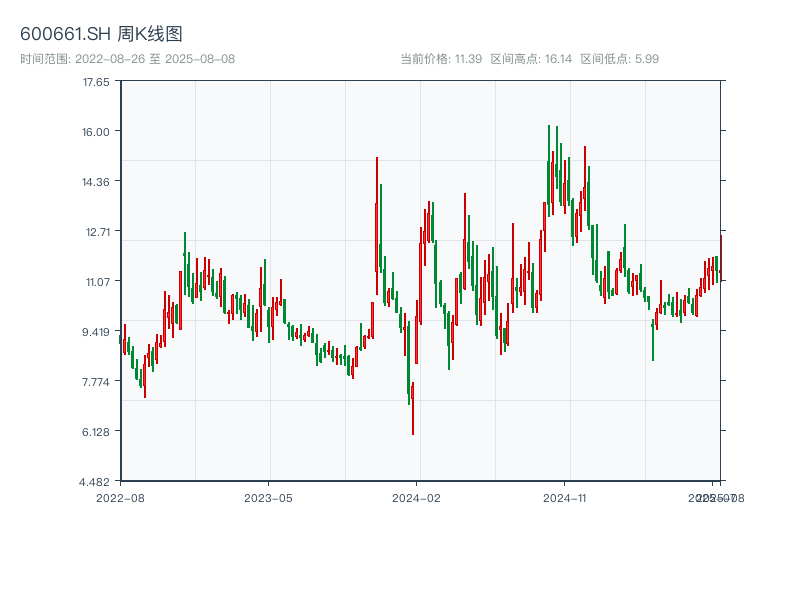800x600 pixels.
Task: Click the period high label 区间高点: 16.14
Action: click(531, 59)
